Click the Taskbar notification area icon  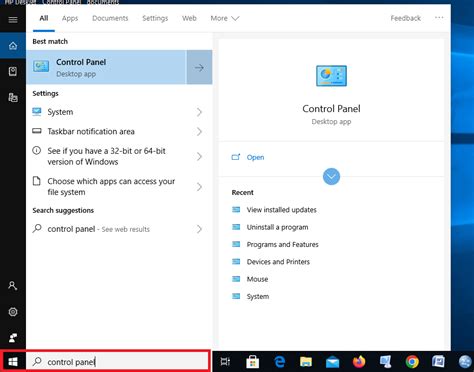coord(37,131)
